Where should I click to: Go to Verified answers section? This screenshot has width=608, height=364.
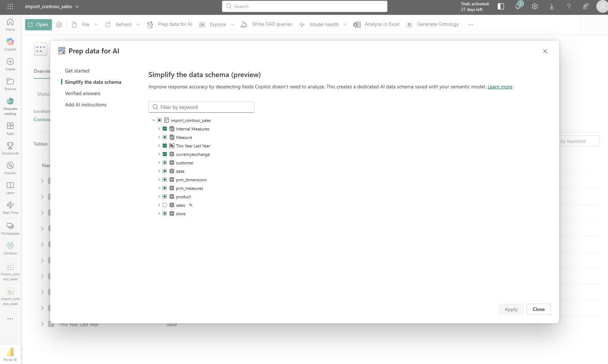[83, 93]
